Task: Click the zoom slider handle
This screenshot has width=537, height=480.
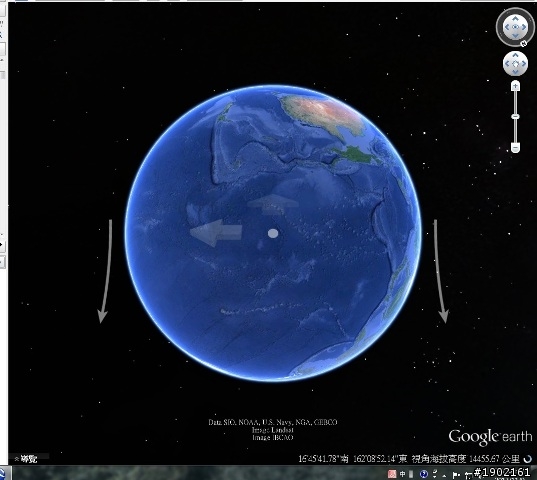Action: [515, 117]
